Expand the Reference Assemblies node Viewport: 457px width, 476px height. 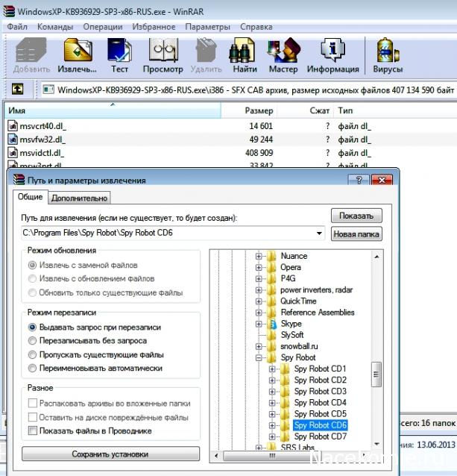(259, 313)
